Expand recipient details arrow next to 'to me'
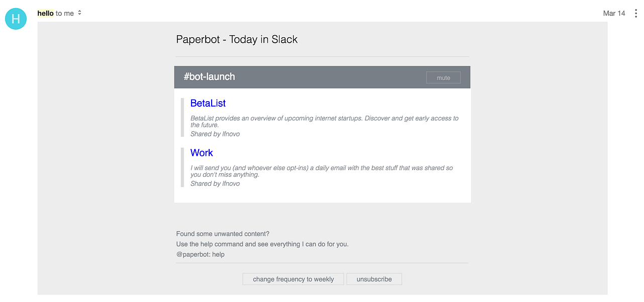Image resolution: width=644 pixels, height=302 pixels. point(79,13)
